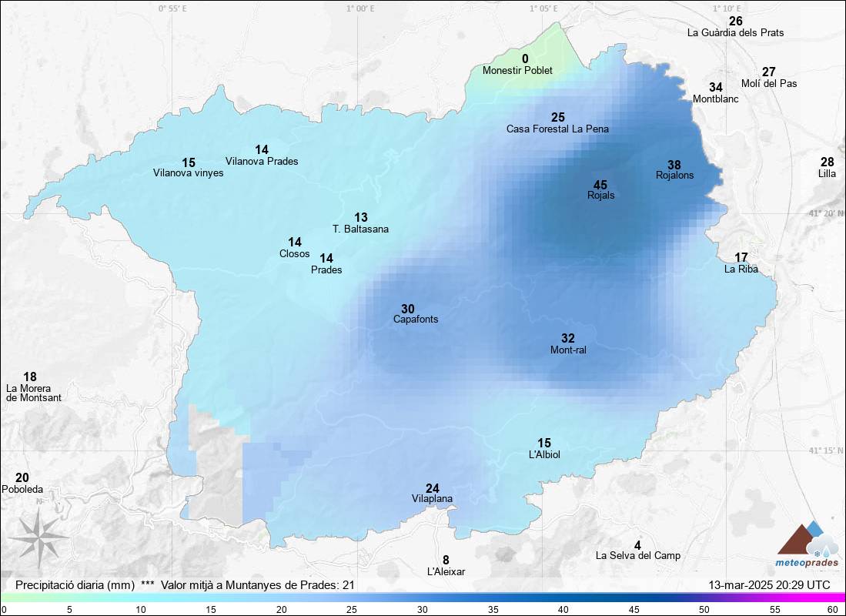Click the 30 value above Capafonts
846x616 pixels.
coord(408,309)
